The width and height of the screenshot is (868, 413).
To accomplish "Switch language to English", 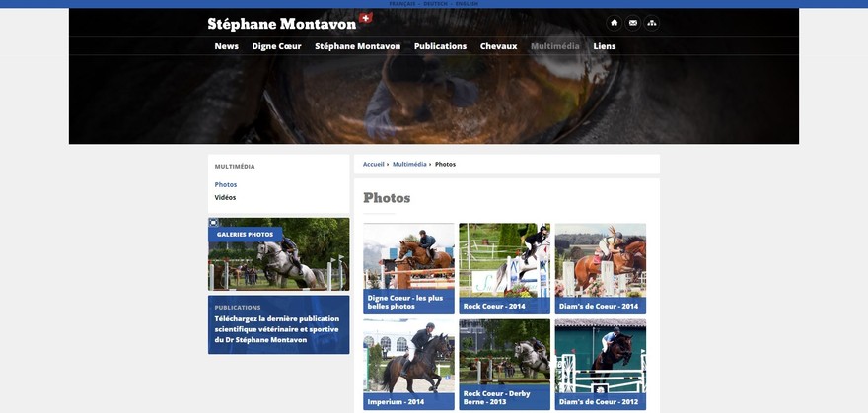I will click(x=467, y=4).
